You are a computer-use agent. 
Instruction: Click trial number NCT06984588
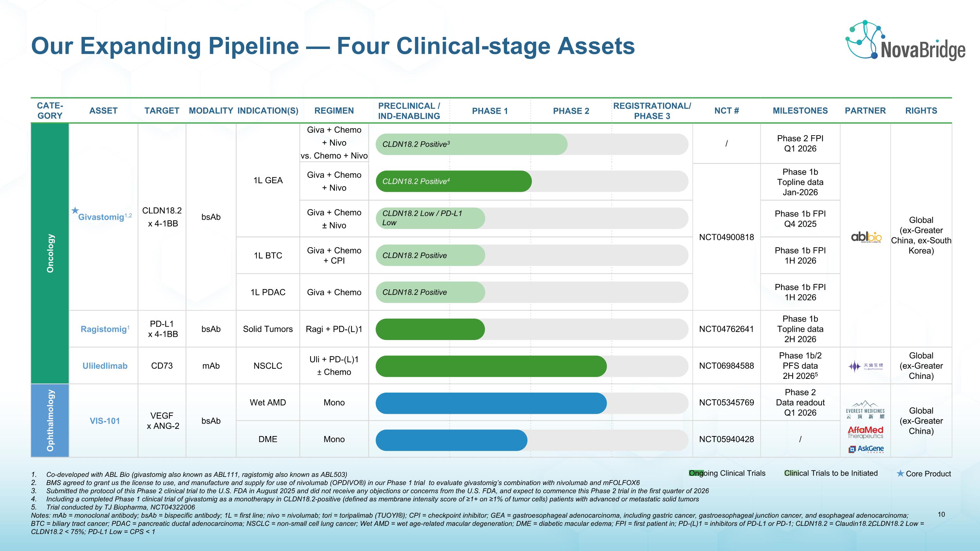pyautogui.click(x=726, y=366)
